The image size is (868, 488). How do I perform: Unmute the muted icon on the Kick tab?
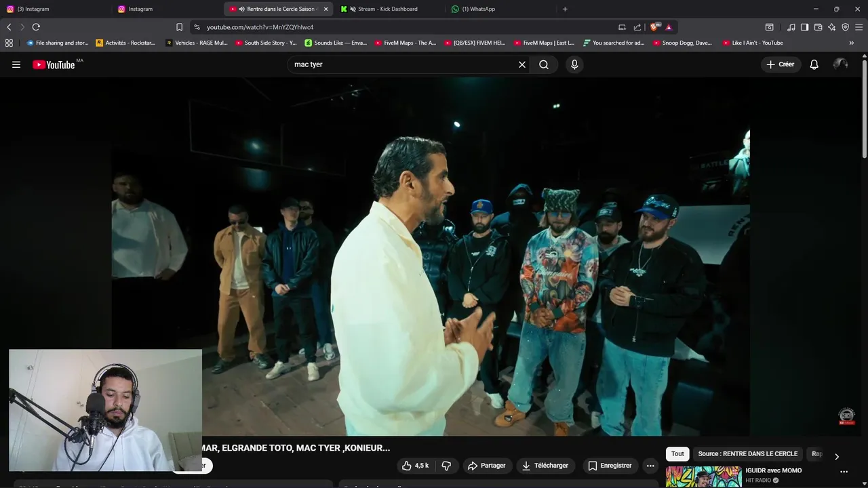coord(353,9)
